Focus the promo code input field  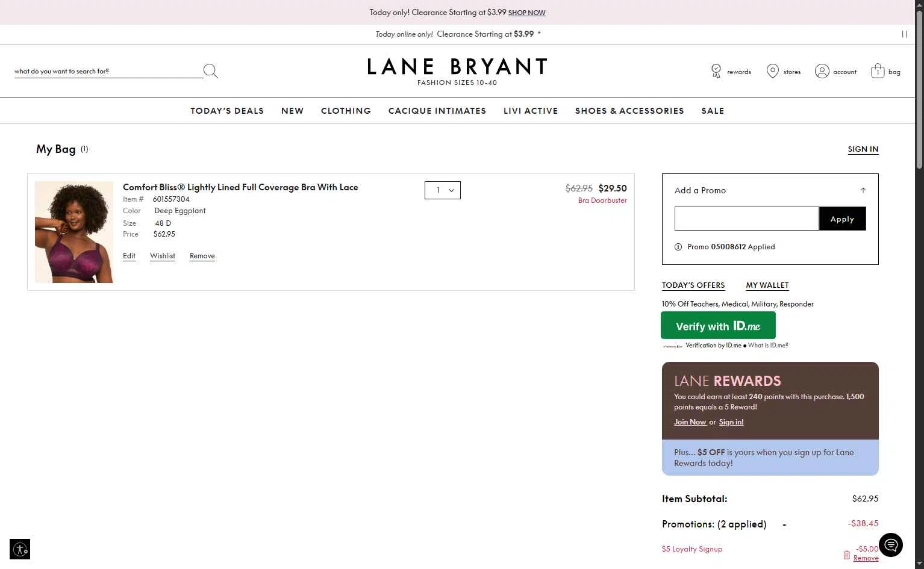point(746,219)
